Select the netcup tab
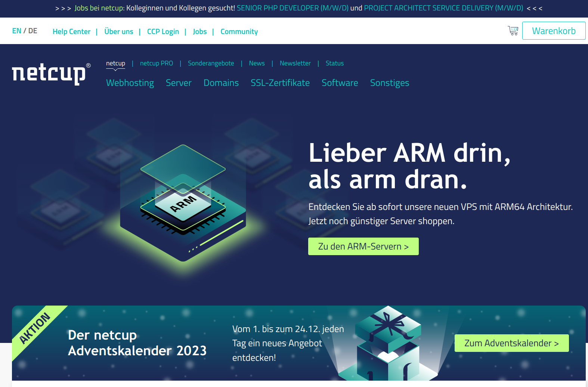Screen dimensions: 588x387 point(115,64)
